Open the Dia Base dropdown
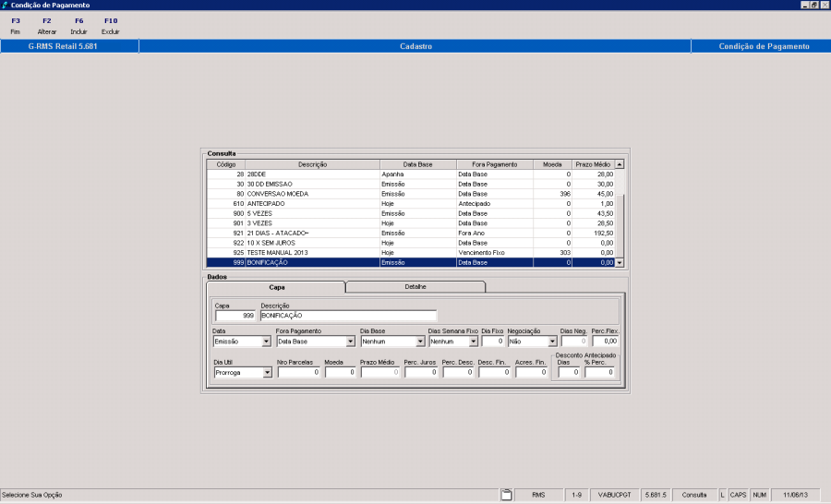The image size is (831, 504). pos(420,342)
